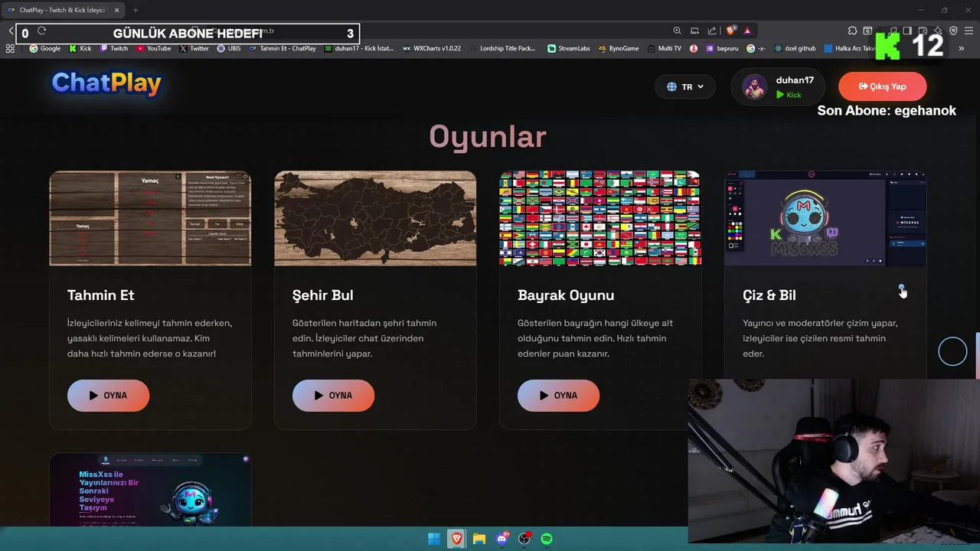
Task: Open the Twitter bookmark
Action: (x=194, y=48)
